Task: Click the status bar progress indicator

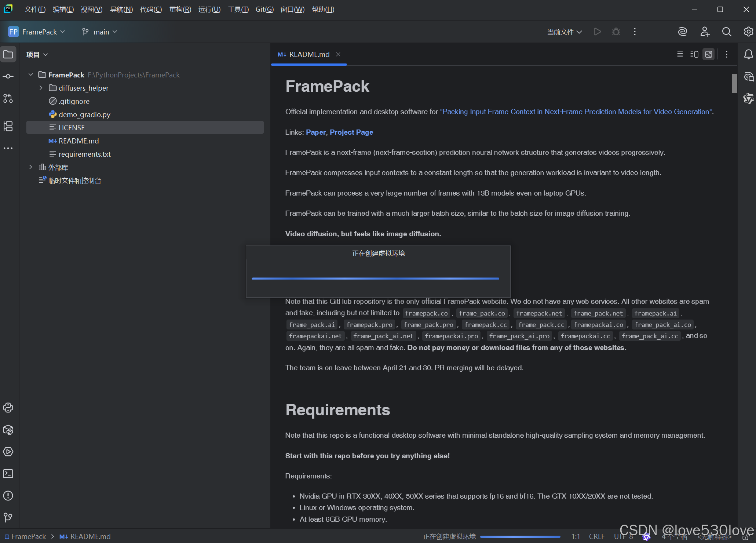Action: [x=520, y=536]
